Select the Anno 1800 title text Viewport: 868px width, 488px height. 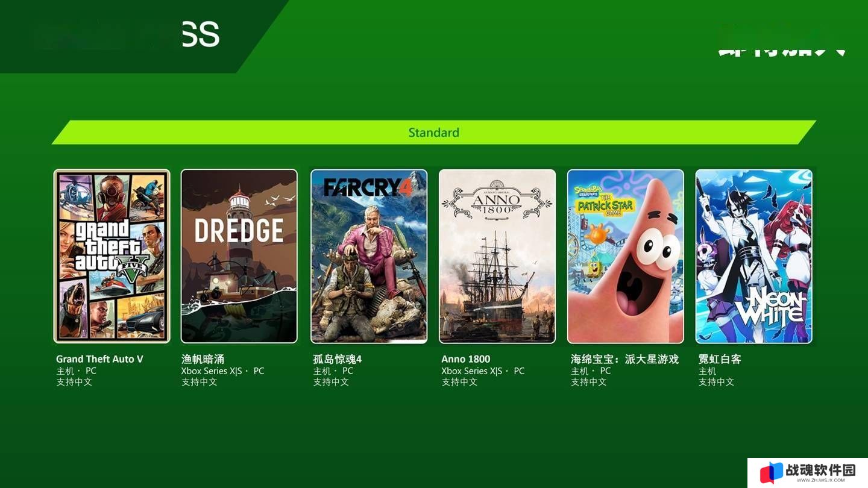[466, 359]
